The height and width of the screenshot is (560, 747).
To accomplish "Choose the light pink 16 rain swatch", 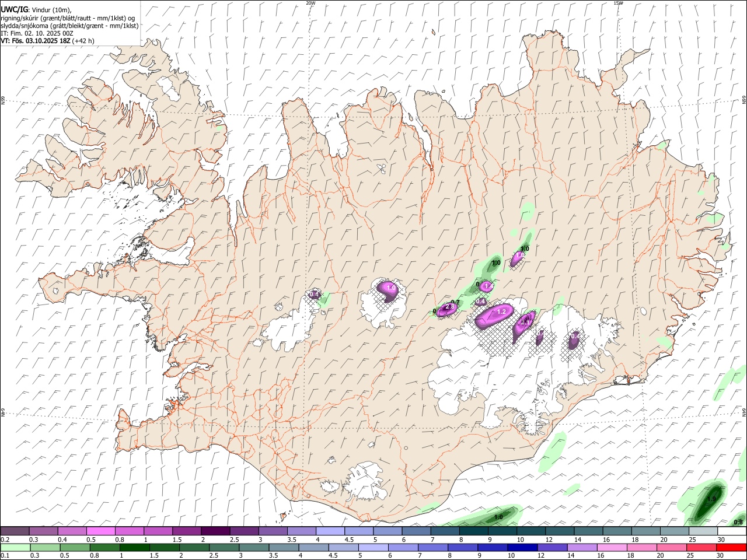I will 611,547.
